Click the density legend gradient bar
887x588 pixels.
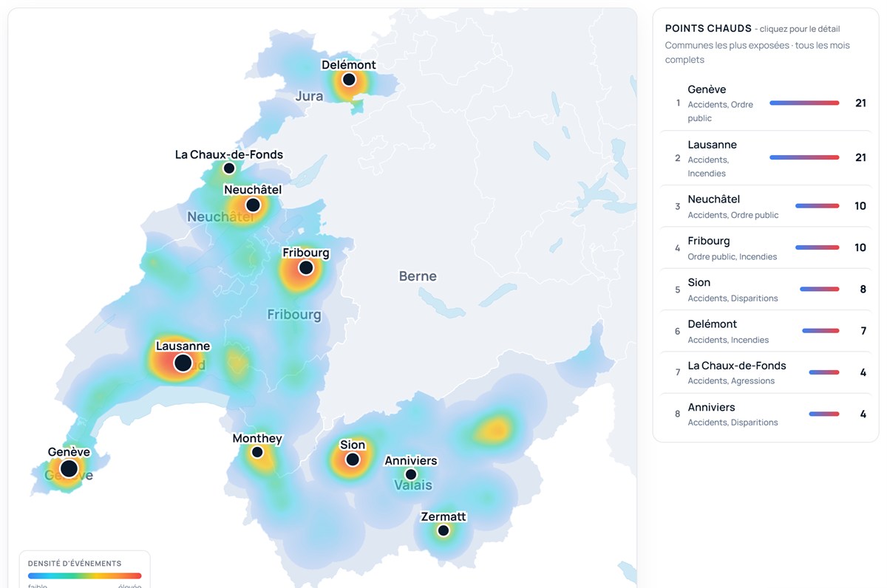(x=84, y=575)
